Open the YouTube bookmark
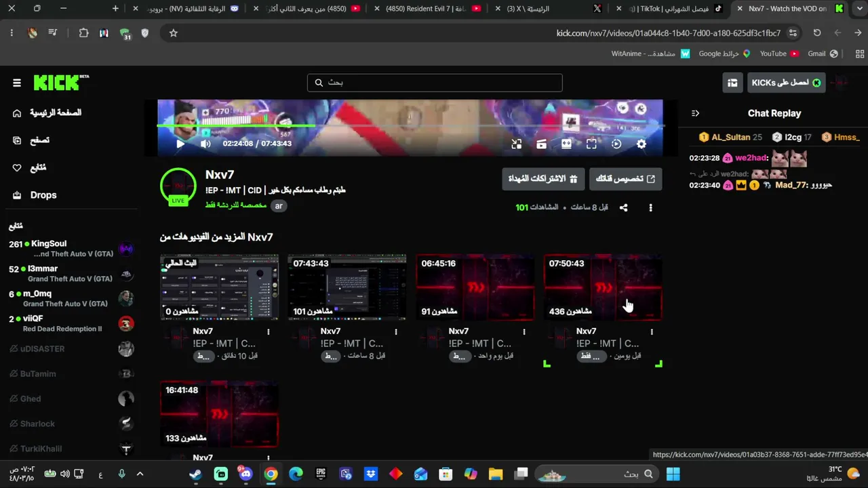Image resolution: width=868 pixels, height=488 pixels. click(779, 54)
